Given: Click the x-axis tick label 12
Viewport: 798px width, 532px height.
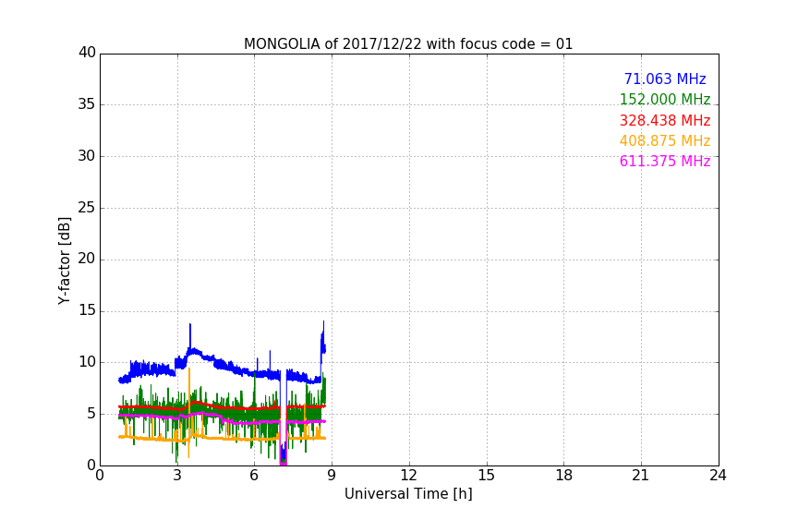Looking at the screenshot, I should (x=408, y=476).
